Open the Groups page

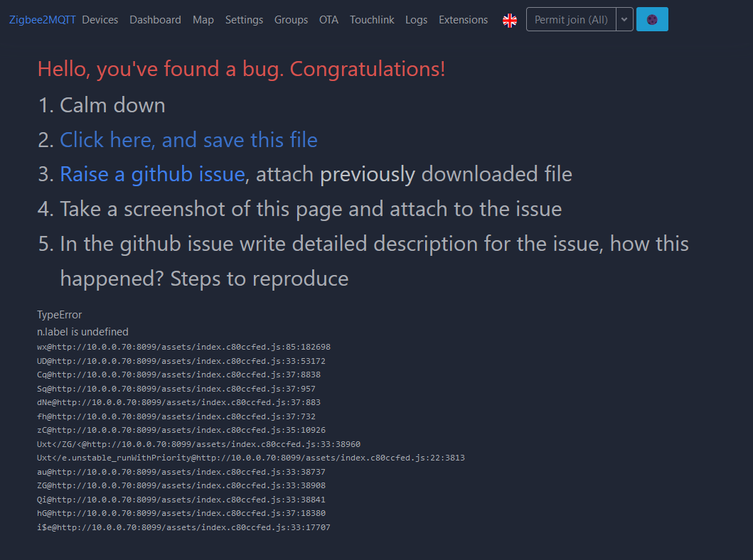[x=291, y=20]
